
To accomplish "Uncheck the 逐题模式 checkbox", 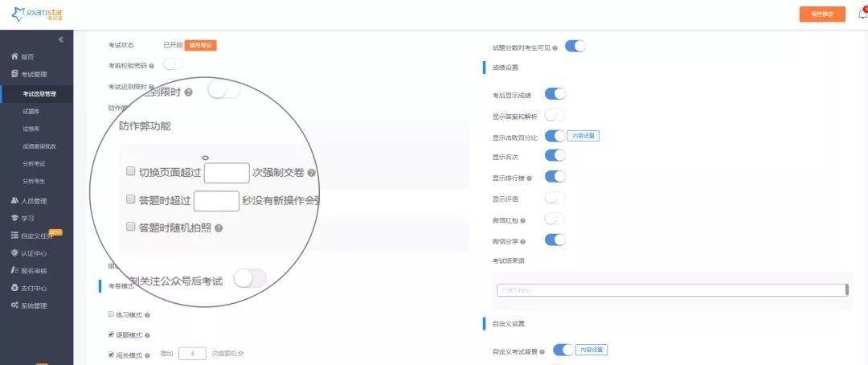I will point(111,334).
